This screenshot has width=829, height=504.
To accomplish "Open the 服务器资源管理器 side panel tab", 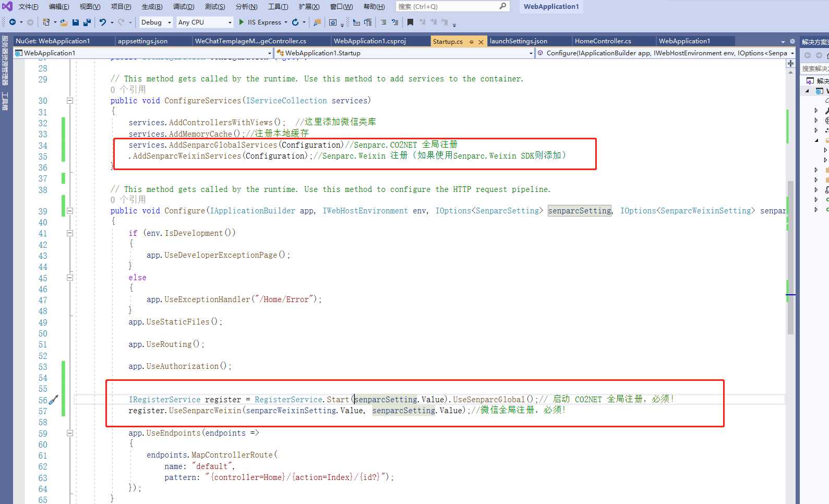I will pos(5,60).
